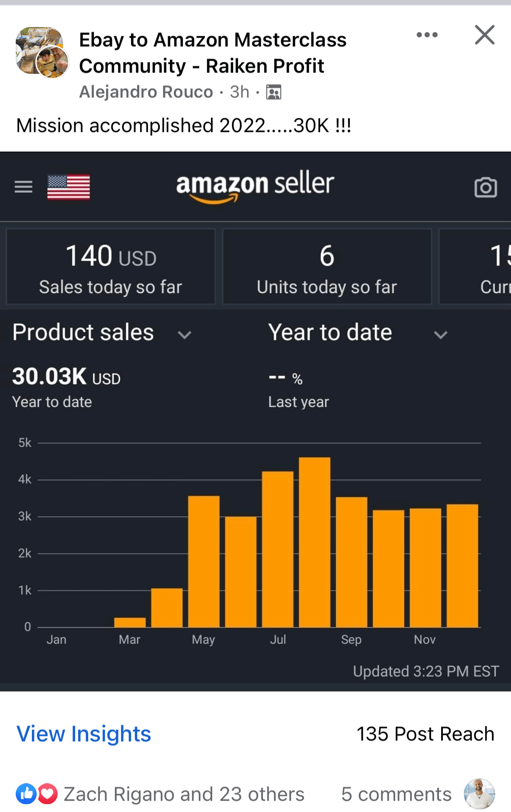Click the amazon seller logo
Screen dimensions: 511x812
[x=255, y=185]
